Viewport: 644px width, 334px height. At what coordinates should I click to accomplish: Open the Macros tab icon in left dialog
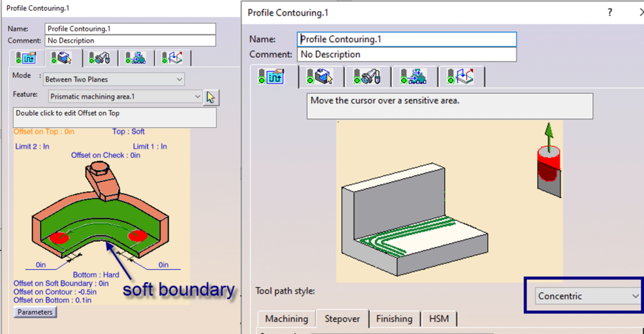point(172,57)
